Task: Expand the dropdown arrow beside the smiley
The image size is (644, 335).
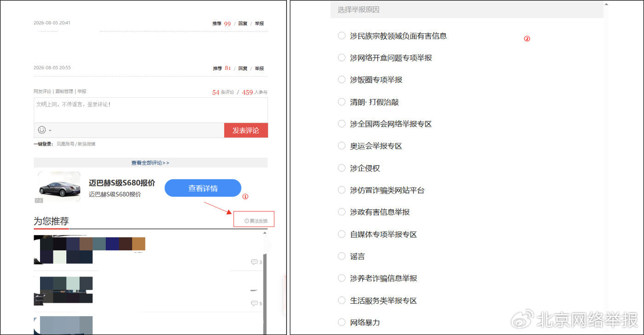Action: coord(50,131)
